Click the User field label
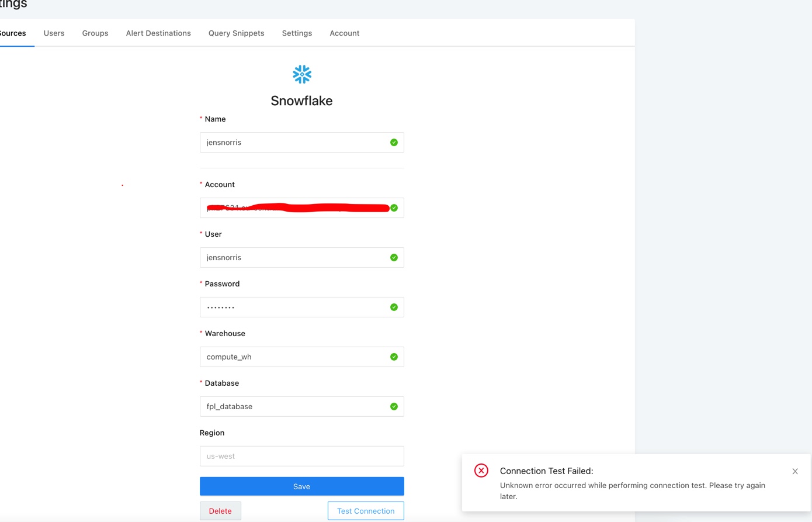812x522 pixels. (x=213, y=234)
